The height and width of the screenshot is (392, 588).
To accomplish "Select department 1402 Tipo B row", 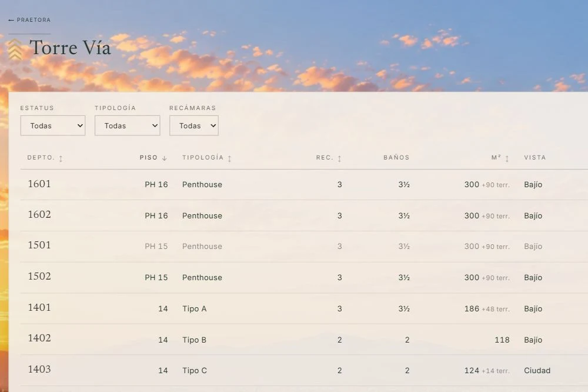I will [x=304, y=340].
